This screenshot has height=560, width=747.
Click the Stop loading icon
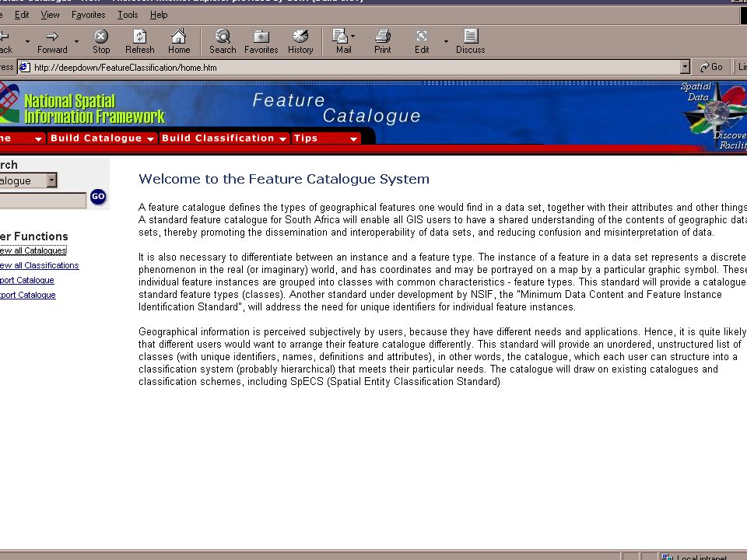pyautogui.click(x=101, y=37)
